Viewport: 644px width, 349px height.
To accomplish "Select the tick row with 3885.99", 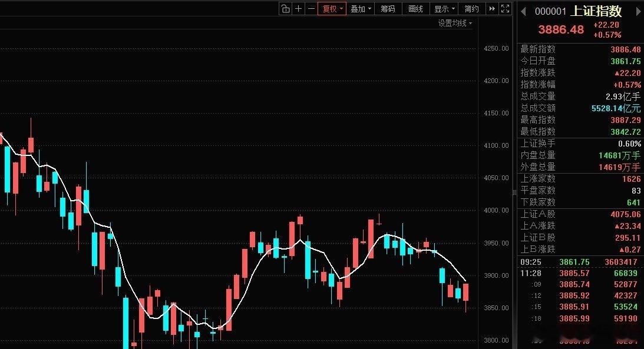I will 580,318.
